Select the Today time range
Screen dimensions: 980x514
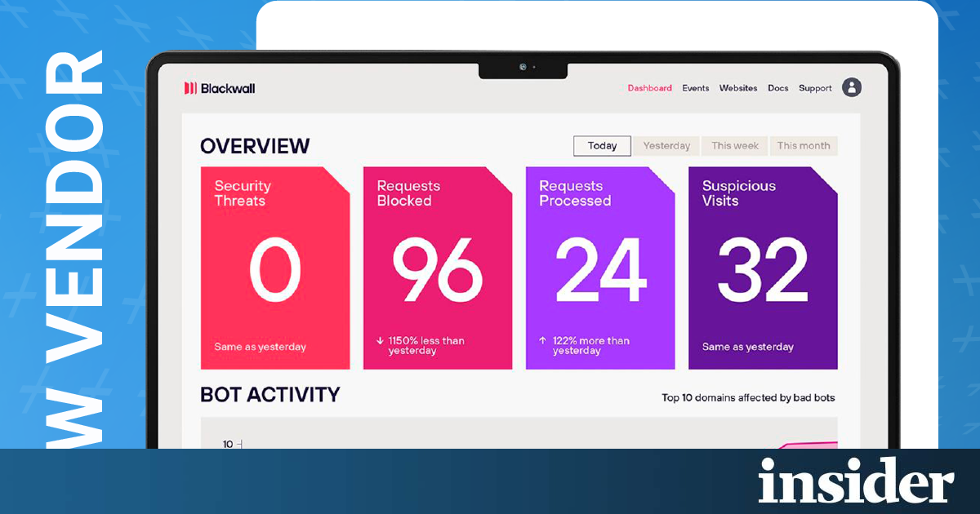click(602, 146)
